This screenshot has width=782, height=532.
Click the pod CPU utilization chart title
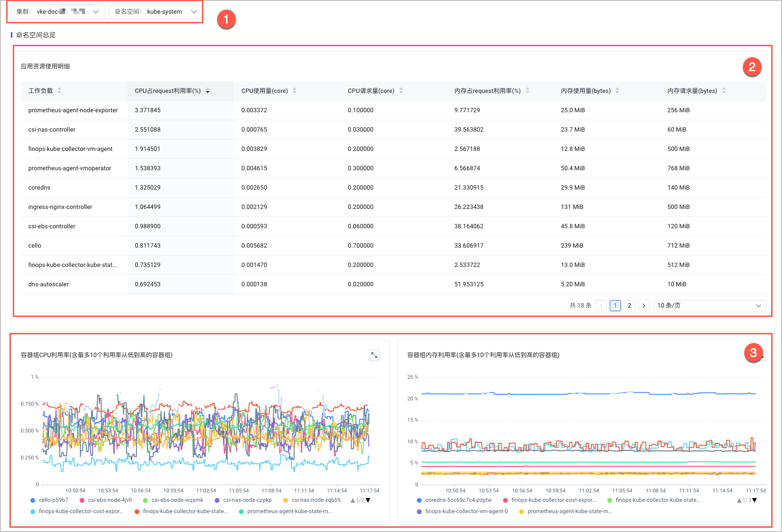pos(97,355)
